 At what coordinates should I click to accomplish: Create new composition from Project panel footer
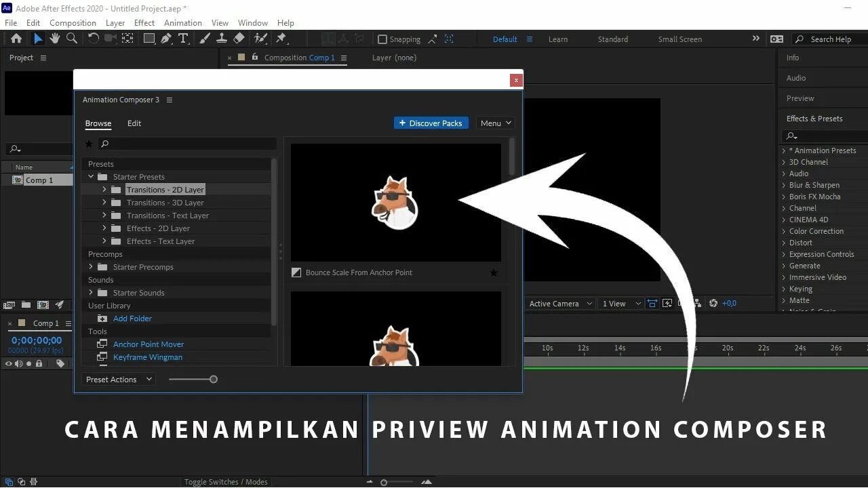pyautogui.click(x=43, y=305)
